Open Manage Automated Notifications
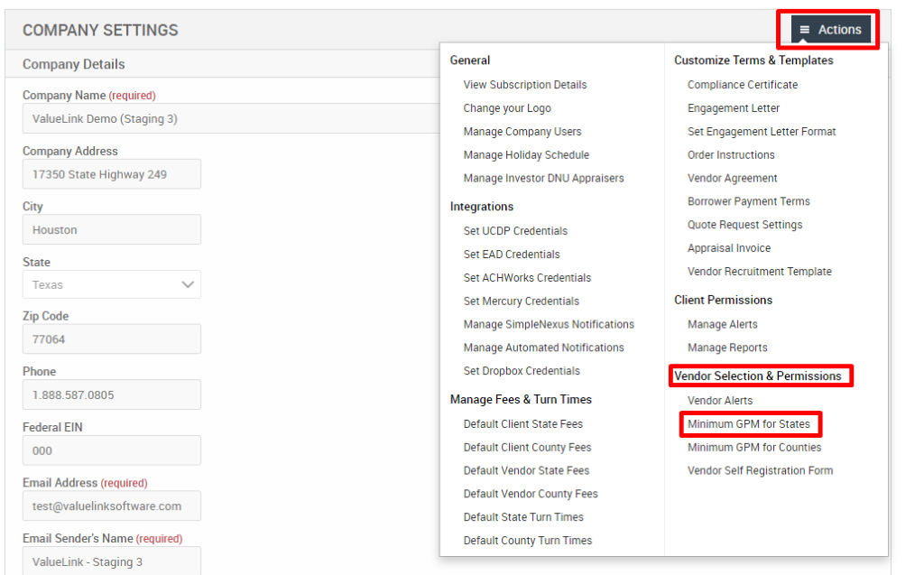The image size is (924, 575). 543,348
